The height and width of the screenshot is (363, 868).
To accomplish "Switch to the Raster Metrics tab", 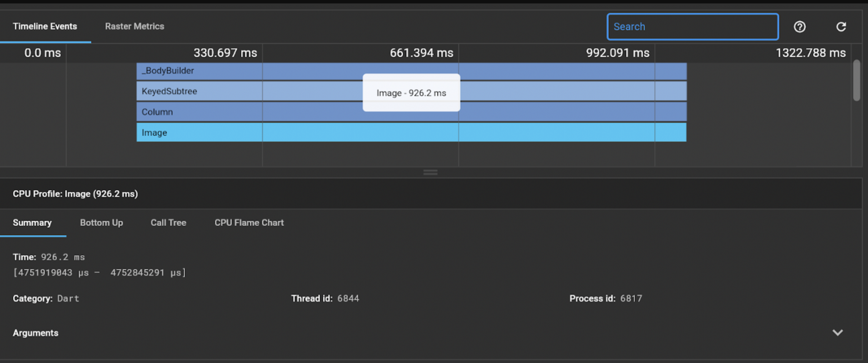I will point(134,26).
